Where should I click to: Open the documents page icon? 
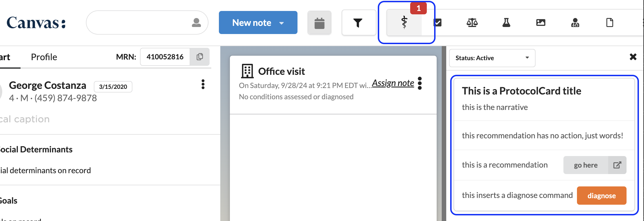(610, 22)
